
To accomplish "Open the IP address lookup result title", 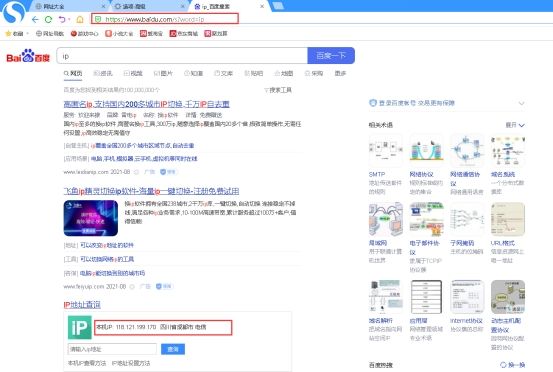I will tap(82, 305).
